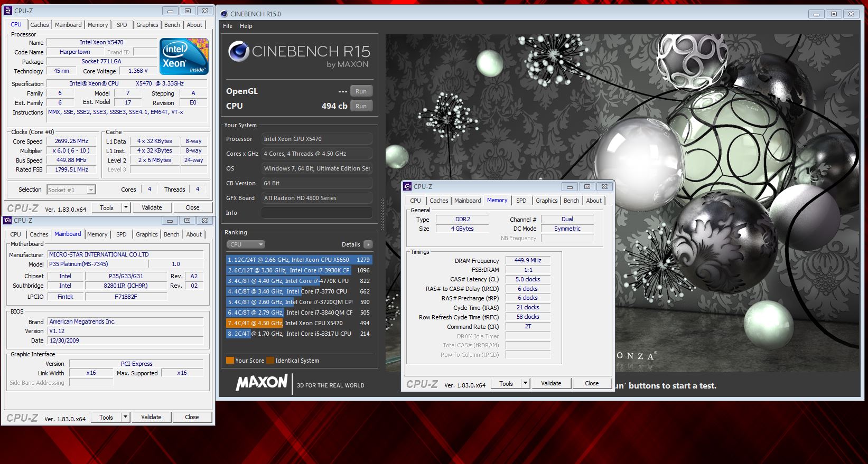Run the OpenGL benchmark
This screenshot has width=868, height=464.
click(361, 91)
